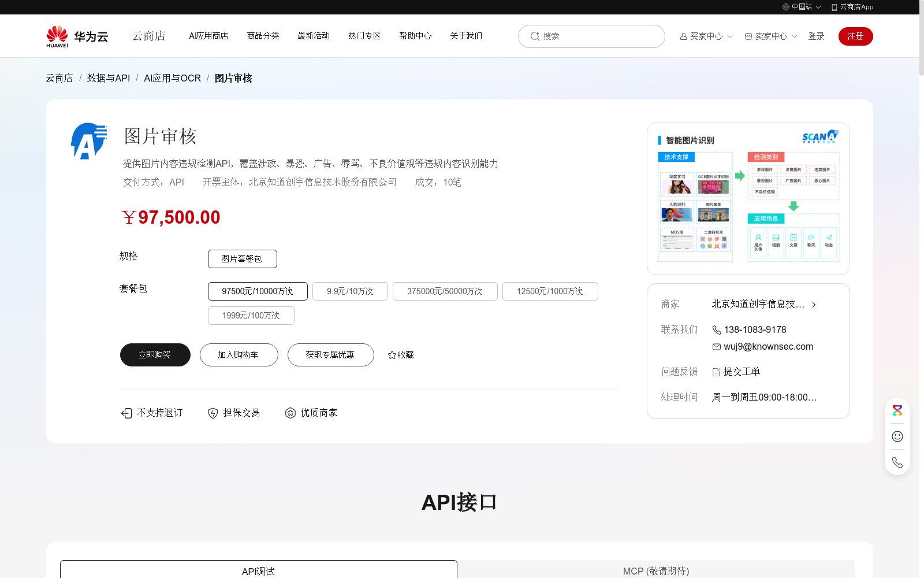Go to 云商店 in the breadcrumb
The width and height of the screenshot is (924, 578).
pyautogui.click(x=59, y=78)
